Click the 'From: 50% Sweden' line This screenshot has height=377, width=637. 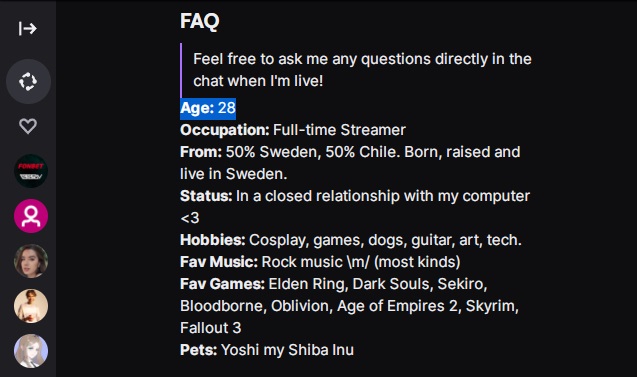(350, 152)
